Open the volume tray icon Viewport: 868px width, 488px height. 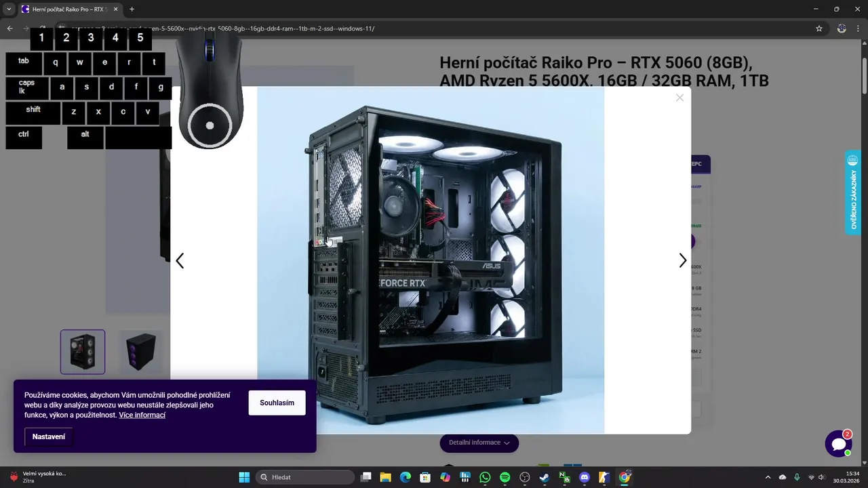click(822, 477)
